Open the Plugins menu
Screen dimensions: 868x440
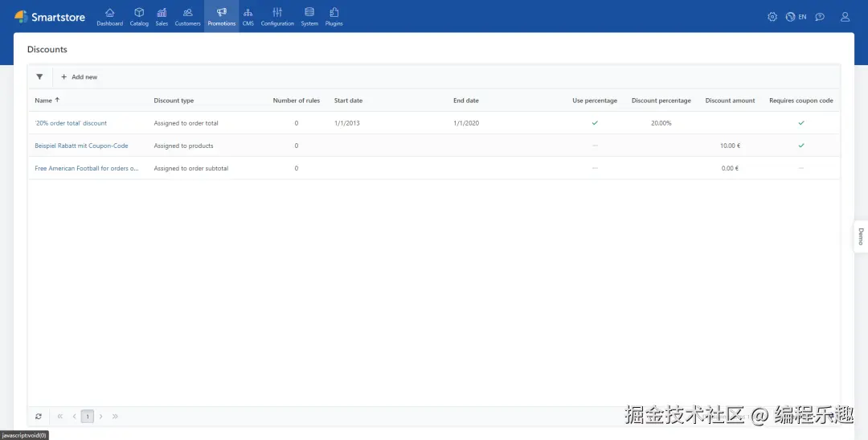point(334,17)
